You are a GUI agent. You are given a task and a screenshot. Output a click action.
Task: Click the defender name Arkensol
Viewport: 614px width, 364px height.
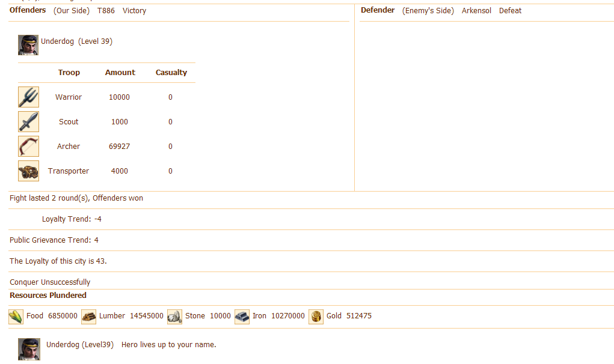476,11
